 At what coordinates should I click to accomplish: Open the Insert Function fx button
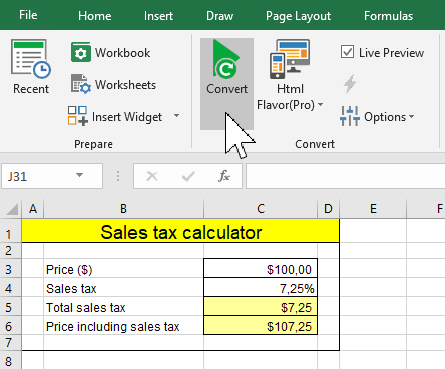[224, 176]
